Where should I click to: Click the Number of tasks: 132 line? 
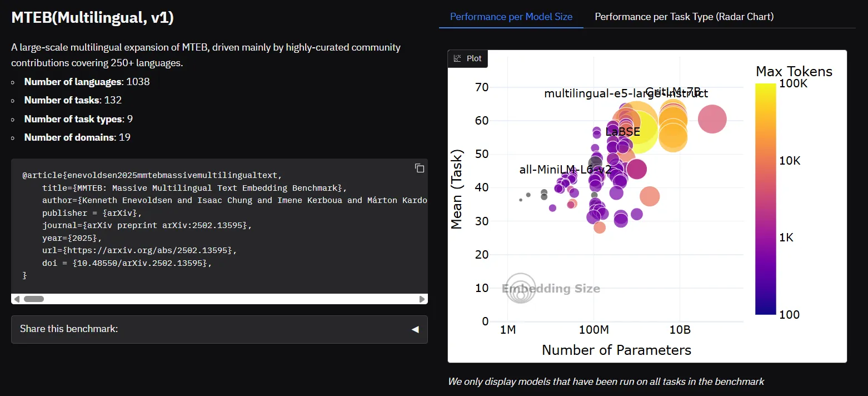73,100
